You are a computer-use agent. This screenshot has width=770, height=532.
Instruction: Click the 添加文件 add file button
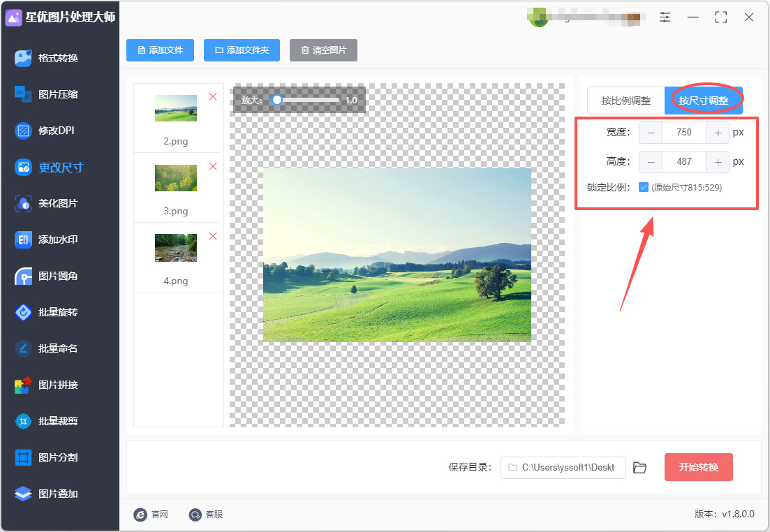click(160, 50)
